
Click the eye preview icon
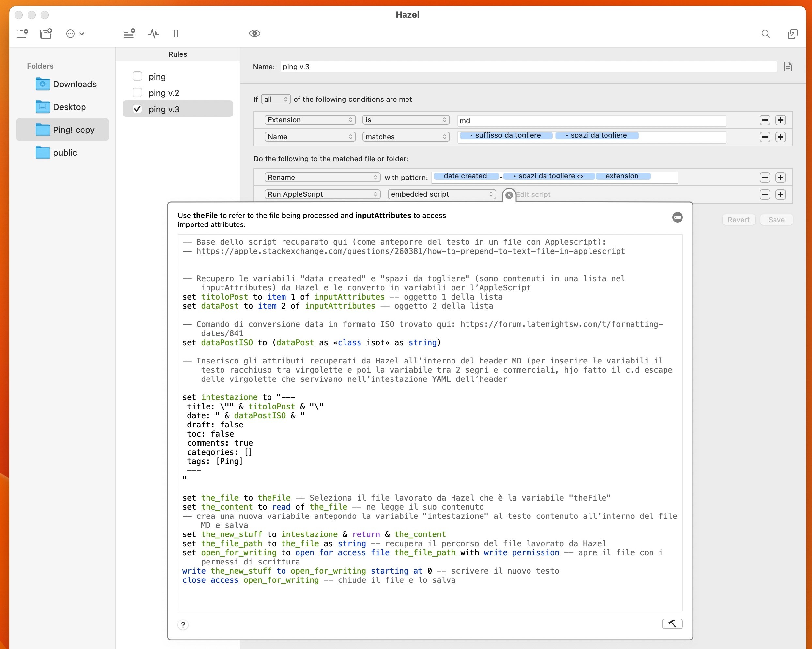point(254,34)
